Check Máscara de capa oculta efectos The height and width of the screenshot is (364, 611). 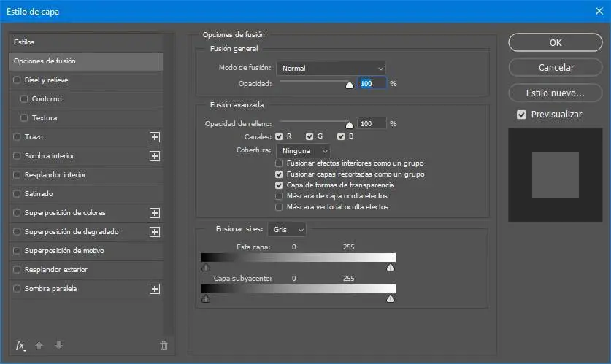[279, 195]
